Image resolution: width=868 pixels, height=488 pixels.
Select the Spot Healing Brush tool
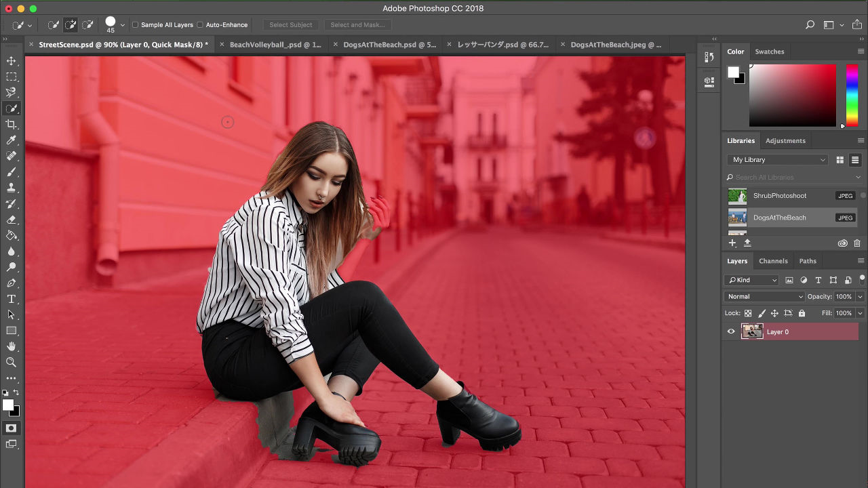click(x=12, y=156)
